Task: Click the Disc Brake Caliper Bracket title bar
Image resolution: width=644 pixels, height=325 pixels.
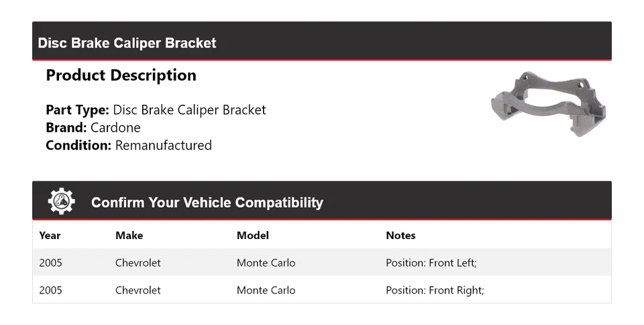Action: click(x=127, y=43)
